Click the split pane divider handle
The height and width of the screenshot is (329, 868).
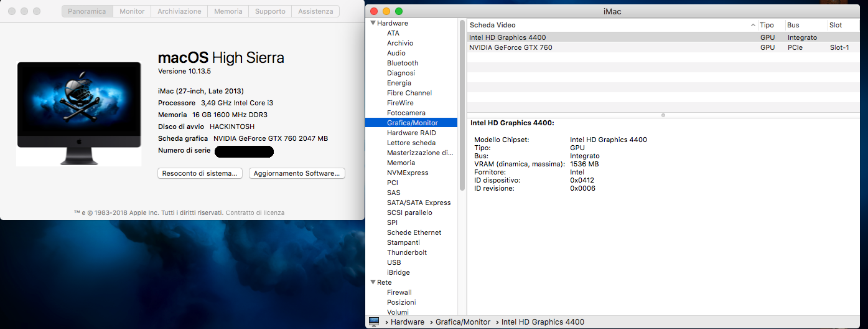[x=663, y=115]
